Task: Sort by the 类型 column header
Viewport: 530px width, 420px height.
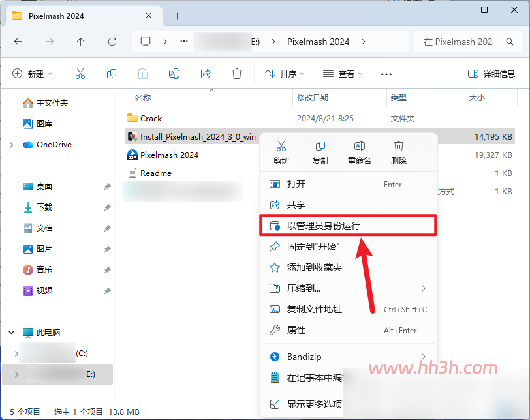Action: pos(399,98)
